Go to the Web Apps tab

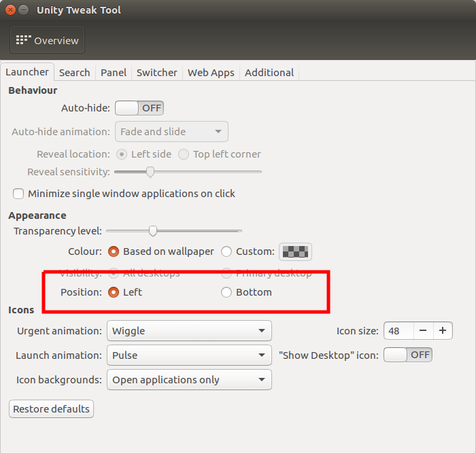coord(211,73)
